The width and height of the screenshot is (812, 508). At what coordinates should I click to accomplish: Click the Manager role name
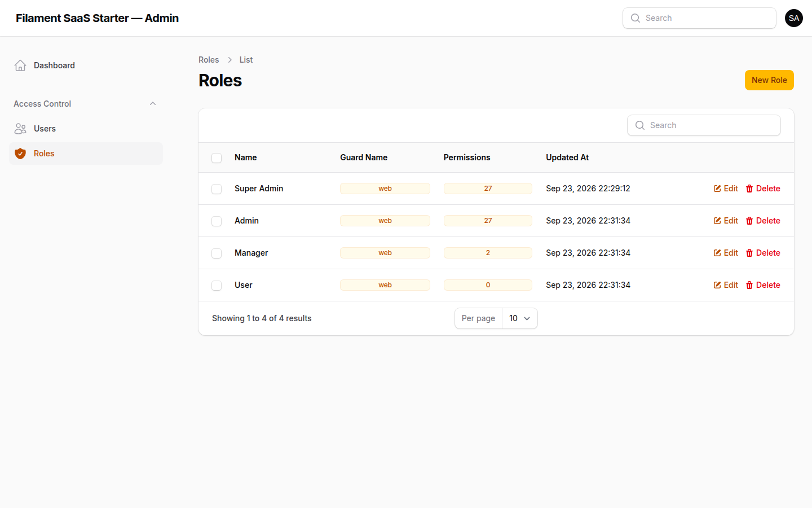251,253
